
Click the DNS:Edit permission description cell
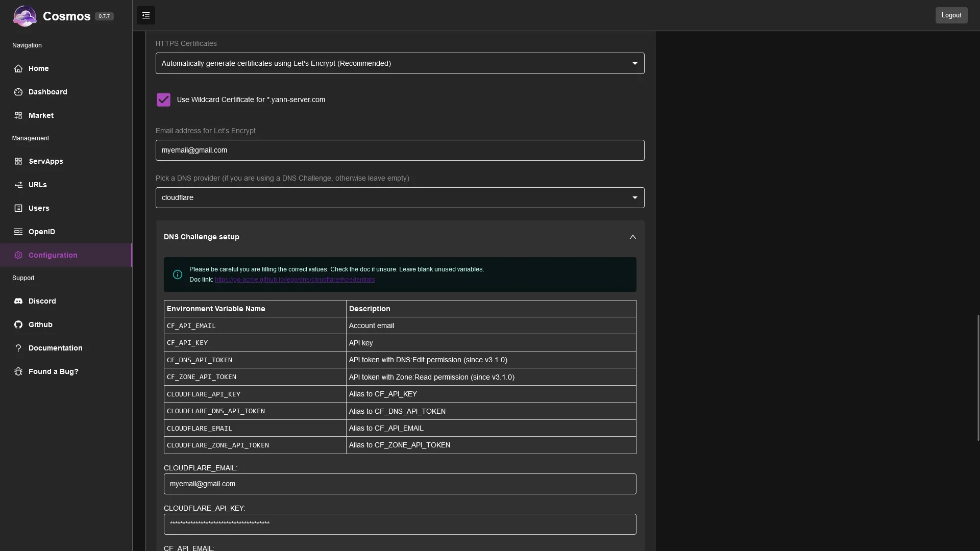click(x=491, y=360)
